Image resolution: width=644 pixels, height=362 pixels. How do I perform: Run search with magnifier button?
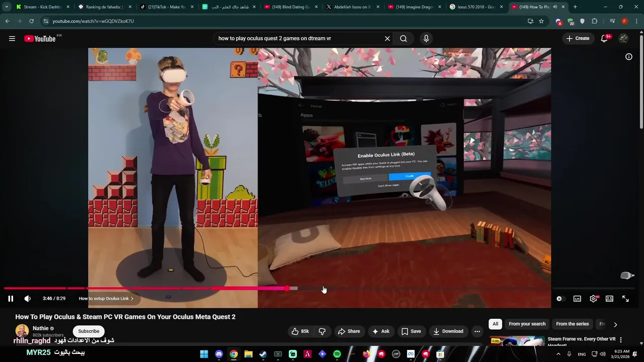[x=404, y=39]
